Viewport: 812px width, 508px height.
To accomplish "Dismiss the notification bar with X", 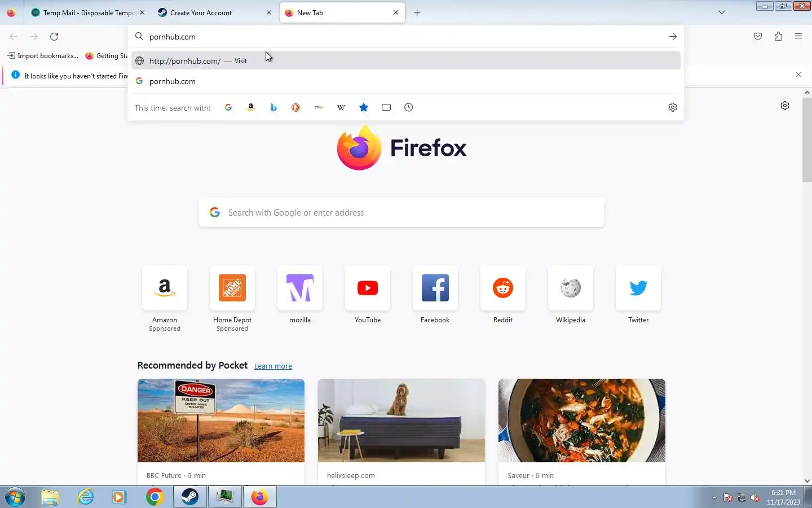I will coord(798,75).
